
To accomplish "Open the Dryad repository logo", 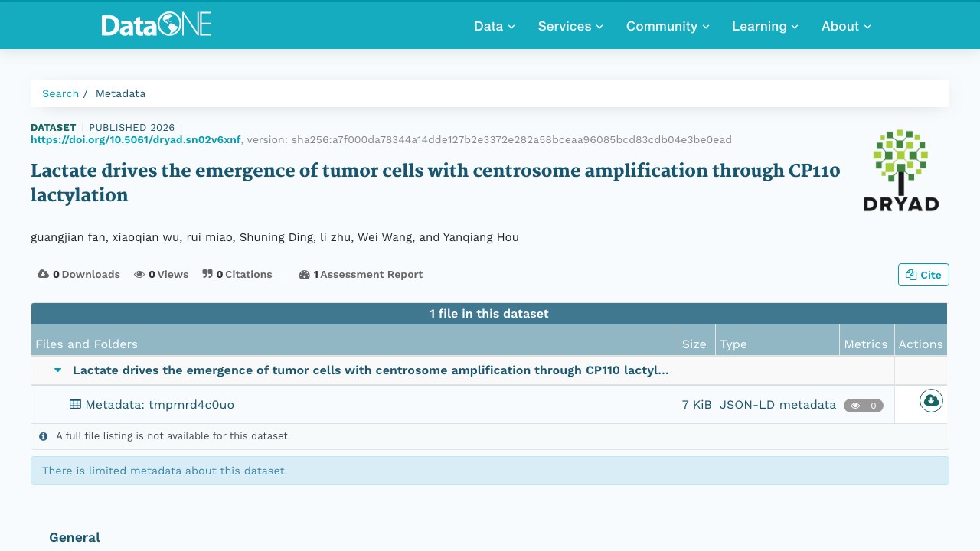I will (900, 170).
